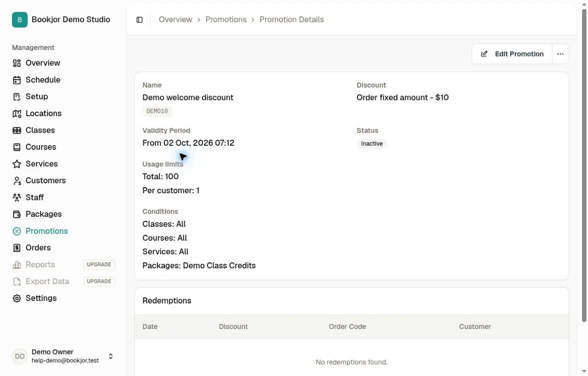Click the Redemptions section heading
The image size is (588, 376).
167,301
